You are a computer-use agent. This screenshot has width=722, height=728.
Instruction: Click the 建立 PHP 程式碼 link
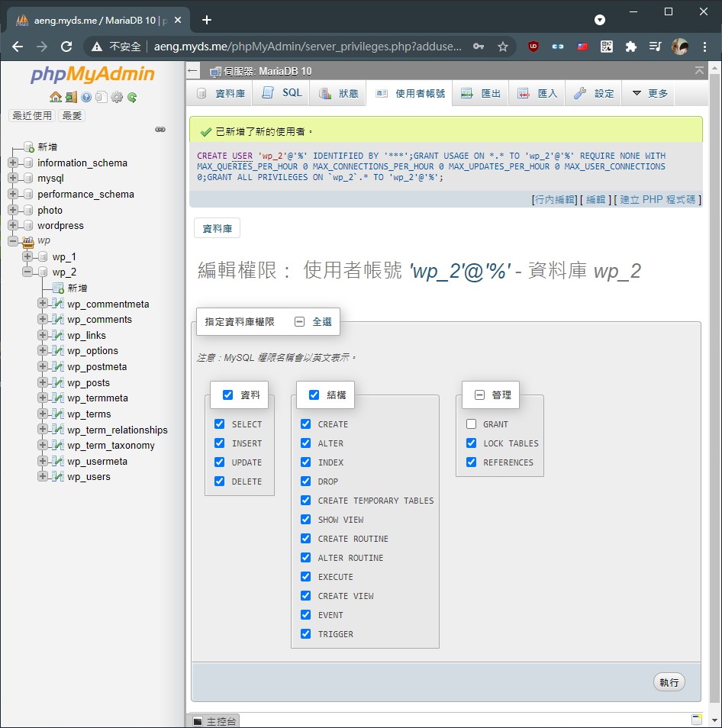pos(657,200)
